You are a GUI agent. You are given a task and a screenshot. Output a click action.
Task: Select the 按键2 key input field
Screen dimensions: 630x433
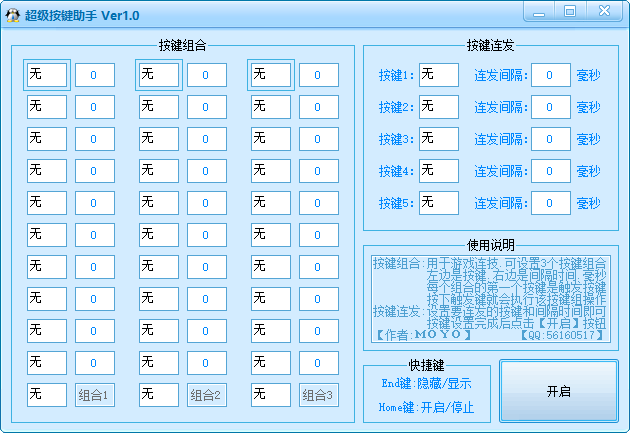tap(439, 107)
